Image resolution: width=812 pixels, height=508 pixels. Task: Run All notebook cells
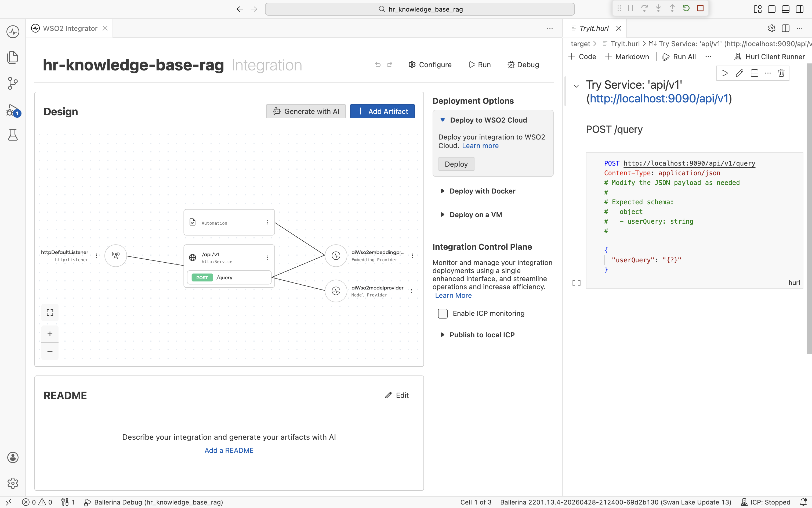pos(679,56)
